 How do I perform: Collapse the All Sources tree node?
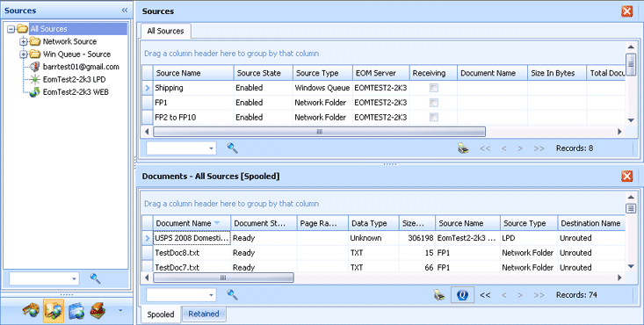pos(11,29)
